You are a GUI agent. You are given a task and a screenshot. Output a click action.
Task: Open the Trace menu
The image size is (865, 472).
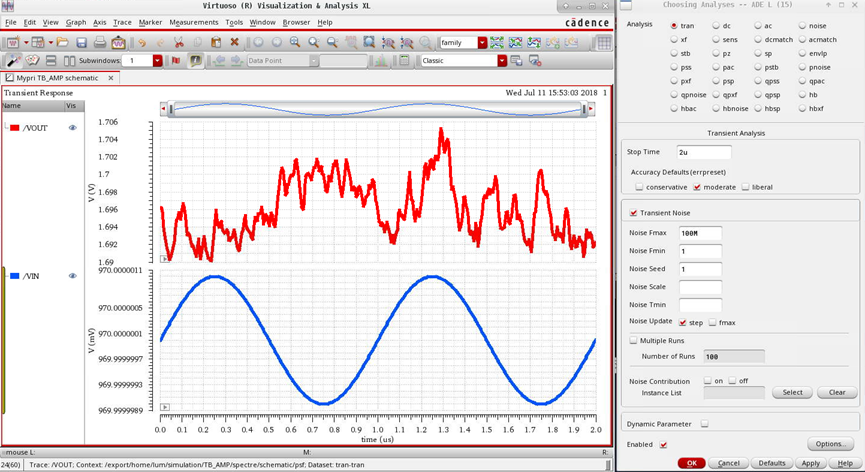[x=122, y=23]
